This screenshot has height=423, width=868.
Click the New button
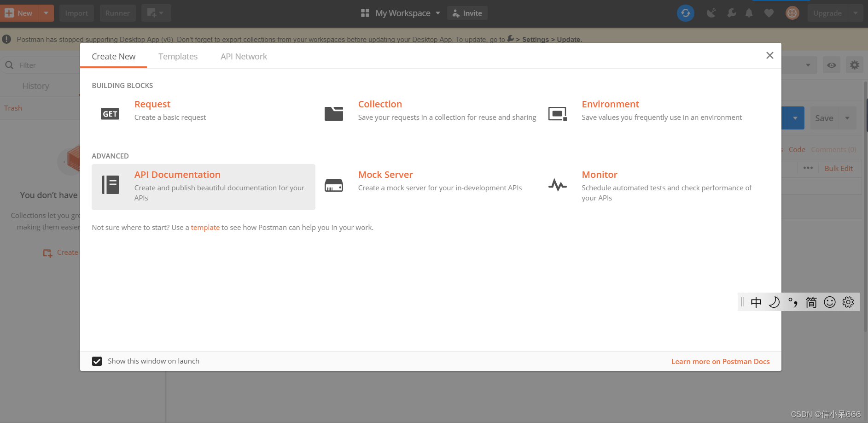(x=20, y=13)
